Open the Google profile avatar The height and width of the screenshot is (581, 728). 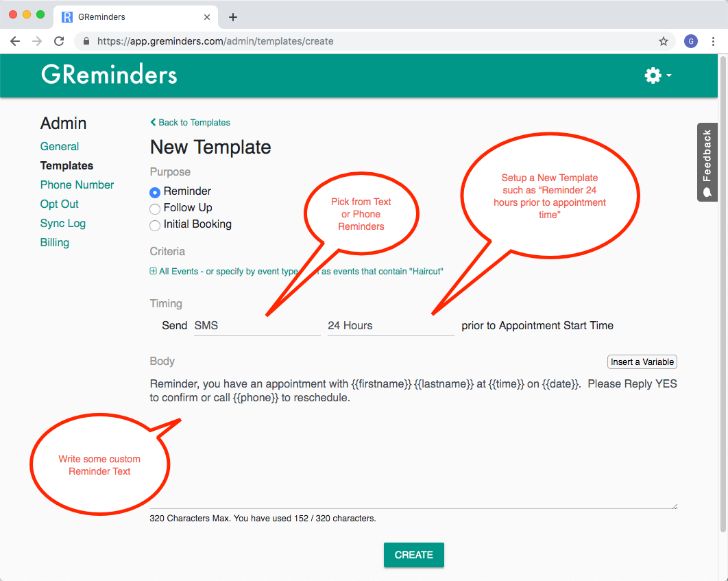(x=691, y=41)
